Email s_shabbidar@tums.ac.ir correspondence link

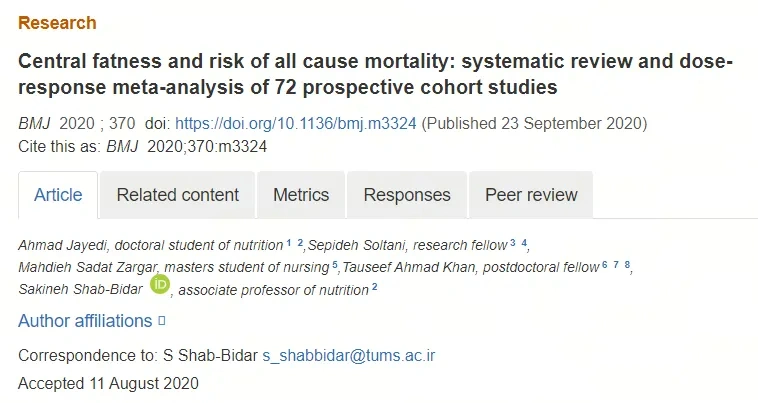point(349,356)
